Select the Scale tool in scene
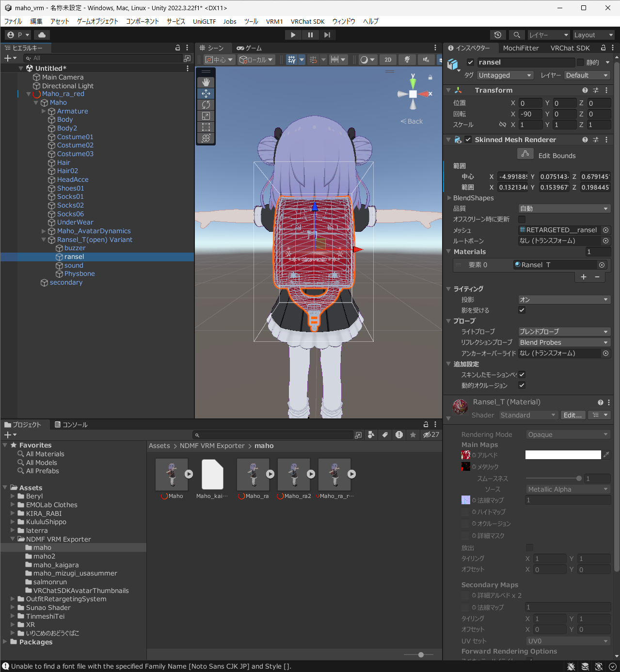This screenshot has height=672, width=620. coord(206,116)
